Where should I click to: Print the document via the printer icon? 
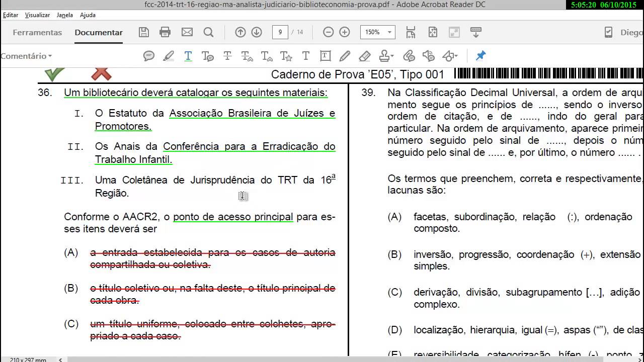[165, 32]
